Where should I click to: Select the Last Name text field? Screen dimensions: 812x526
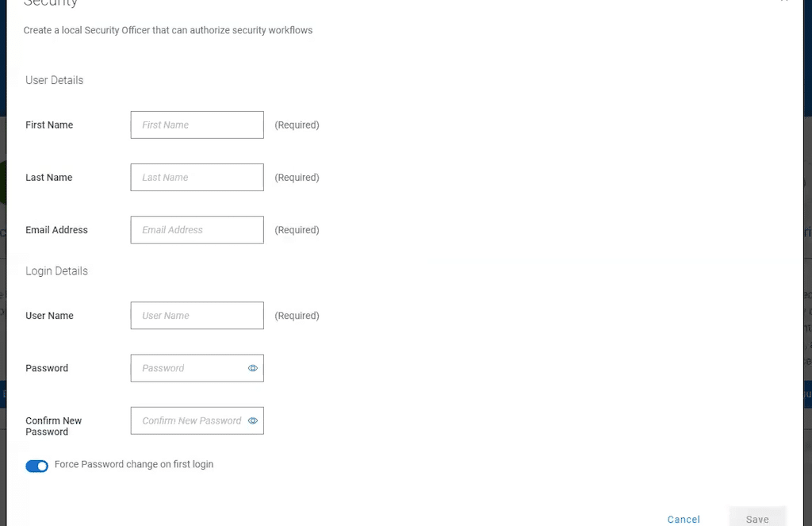pyautogui.click(x=197, y=177)
